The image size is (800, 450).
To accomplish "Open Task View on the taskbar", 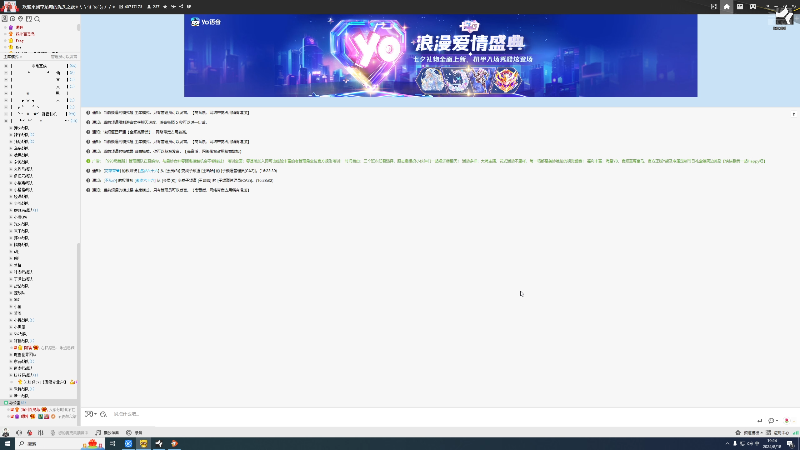I will click(113, 444).
